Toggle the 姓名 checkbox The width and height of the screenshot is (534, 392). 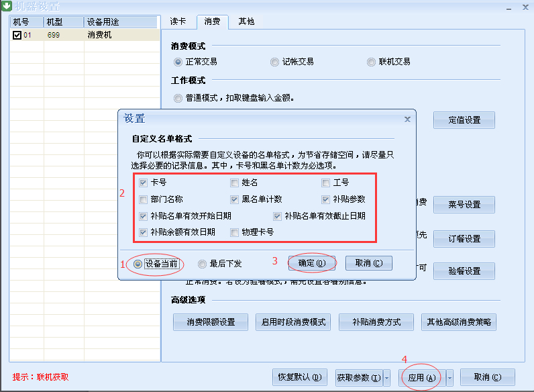pos(234,183)
